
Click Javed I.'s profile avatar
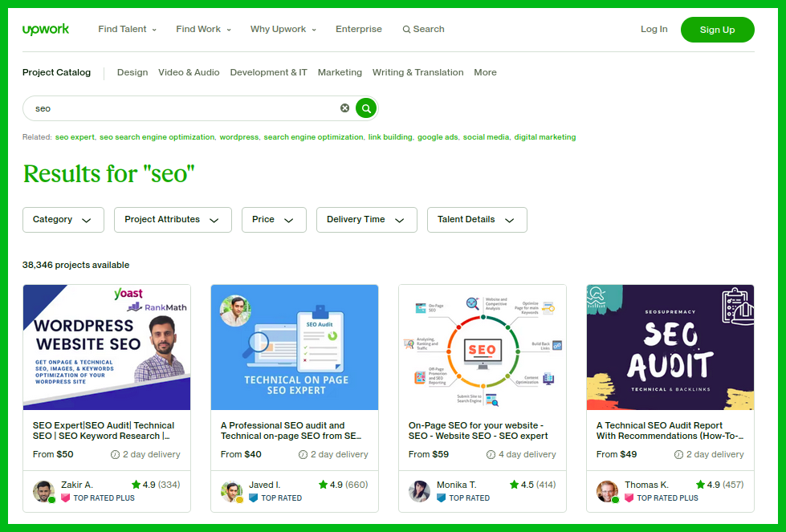tap(231, 491)
